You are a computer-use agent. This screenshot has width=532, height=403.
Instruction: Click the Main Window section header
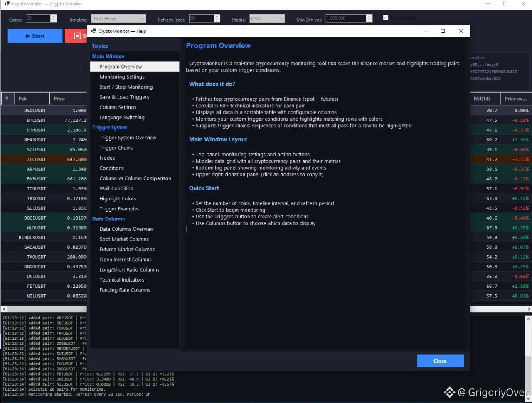click(x=108, y=56)
